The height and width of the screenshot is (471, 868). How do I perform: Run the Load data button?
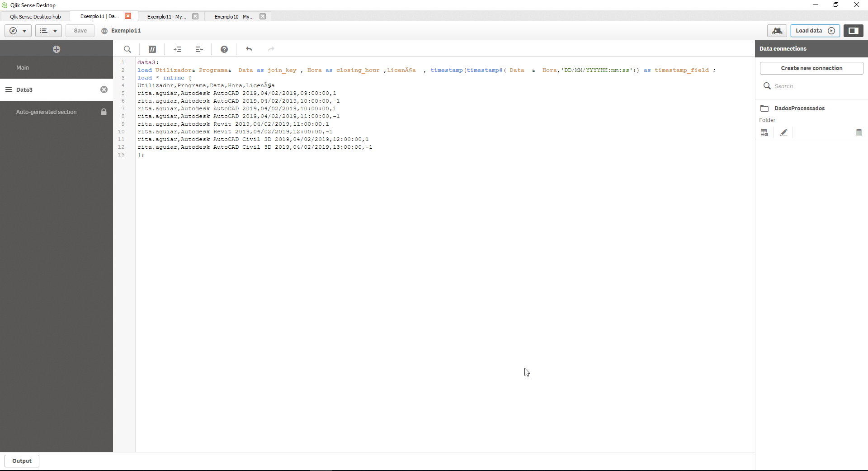(x=815, y=31)
